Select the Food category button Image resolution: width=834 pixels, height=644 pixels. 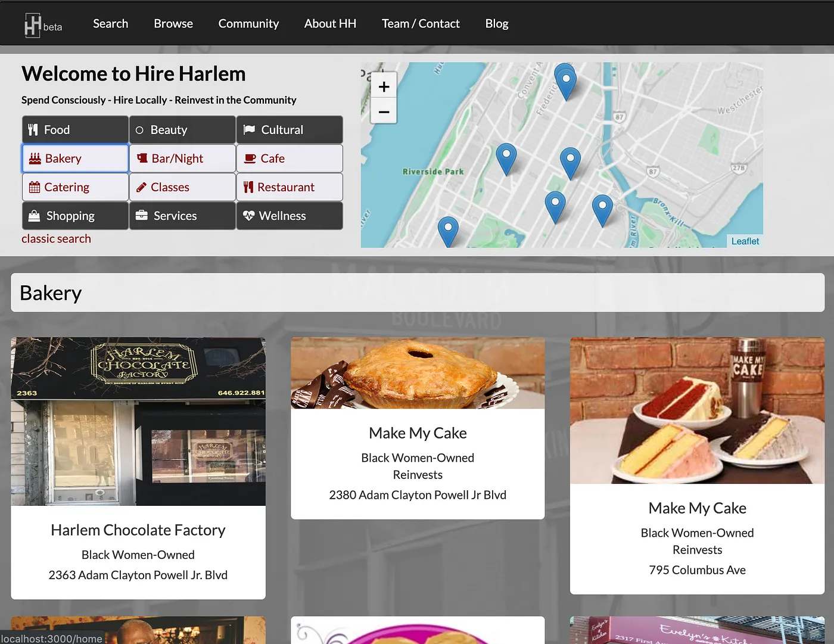coord(75,130)
